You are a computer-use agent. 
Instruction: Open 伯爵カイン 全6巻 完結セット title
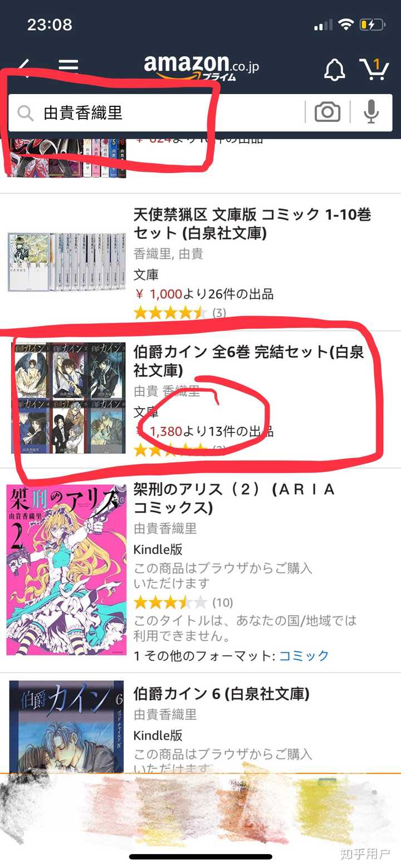point(249,361)
